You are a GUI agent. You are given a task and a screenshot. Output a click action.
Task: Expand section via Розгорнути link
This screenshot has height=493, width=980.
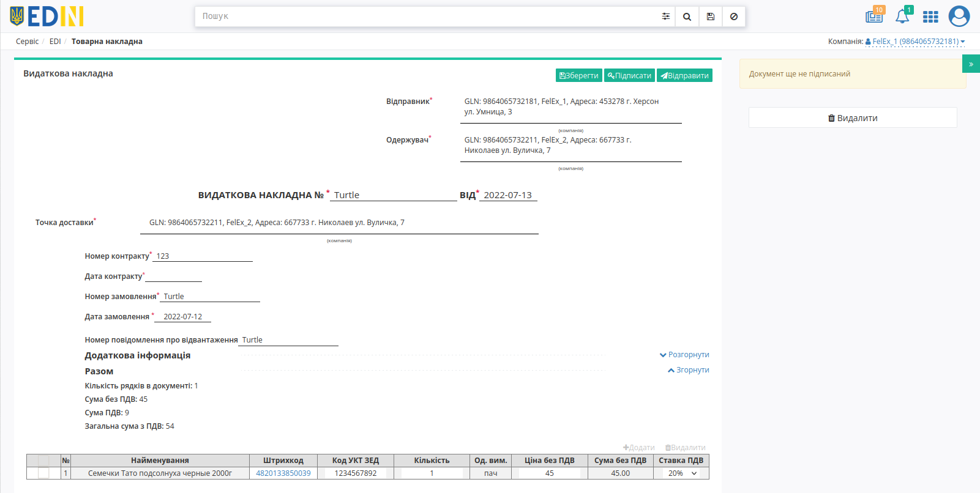[684, 355]
